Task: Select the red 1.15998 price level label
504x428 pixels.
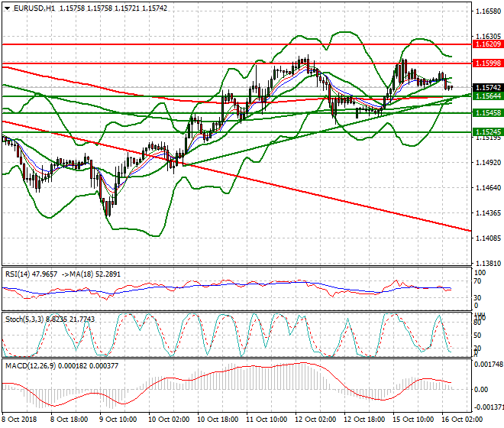Action: click(488, 63)
